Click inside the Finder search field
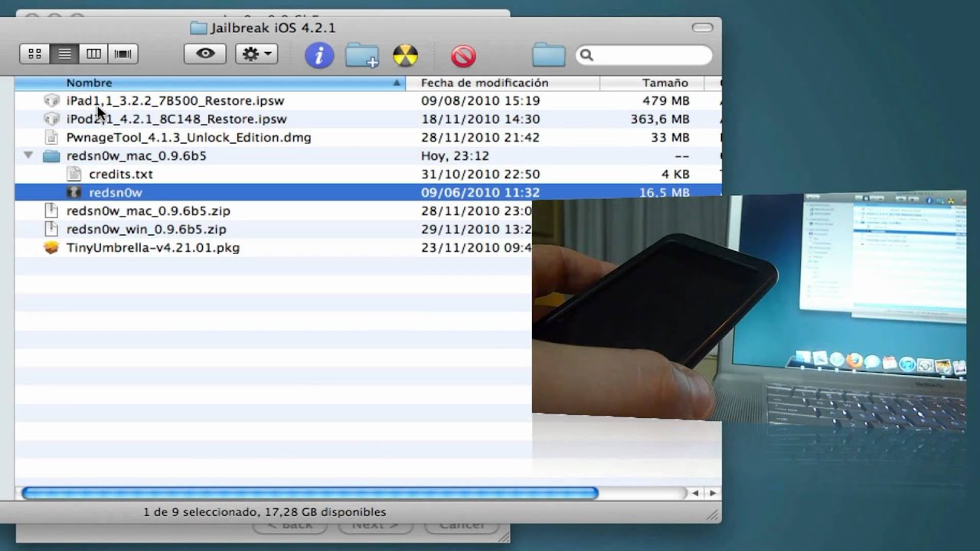The width and height of the screenshot is (980, 551). [643, 55]
